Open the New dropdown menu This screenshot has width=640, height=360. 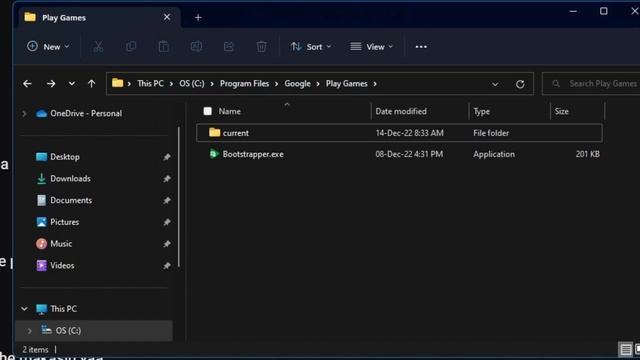pos(48,47)
